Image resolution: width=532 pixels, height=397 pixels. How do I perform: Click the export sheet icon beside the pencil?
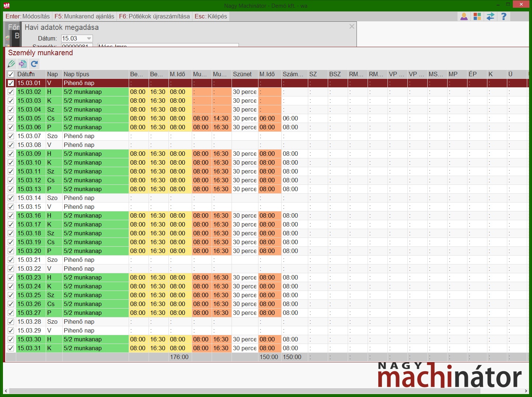[23, 64]
